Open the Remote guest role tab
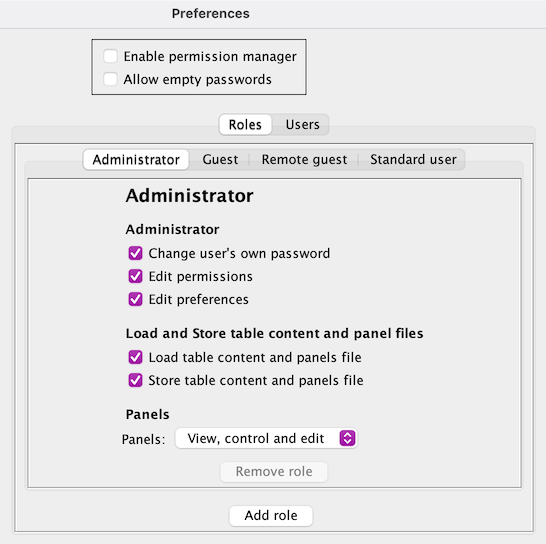546x544 pixels. (x=304, y=160)
